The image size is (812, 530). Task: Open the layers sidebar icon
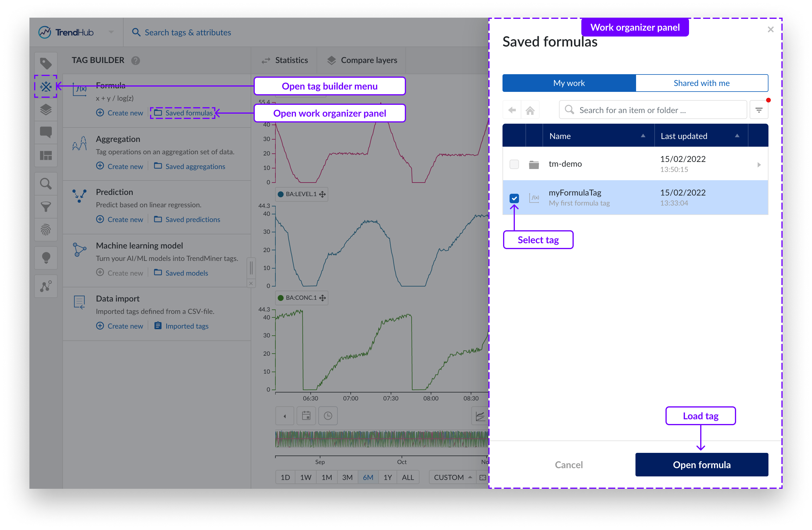click(46, 110)
